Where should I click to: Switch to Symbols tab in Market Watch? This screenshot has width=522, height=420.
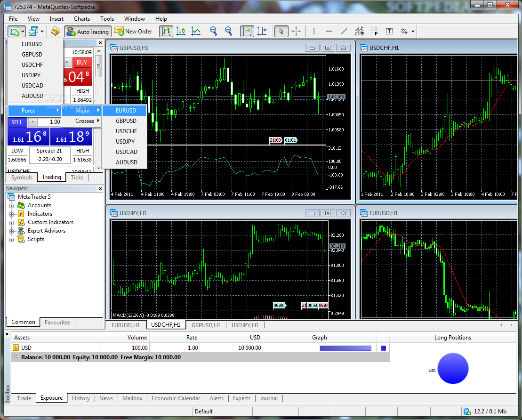click(x=22, y=178)
